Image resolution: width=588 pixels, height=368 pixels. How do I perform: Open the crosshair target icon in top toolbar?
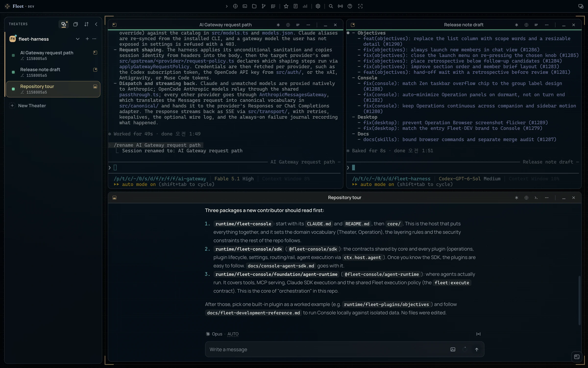coord(235,6)
